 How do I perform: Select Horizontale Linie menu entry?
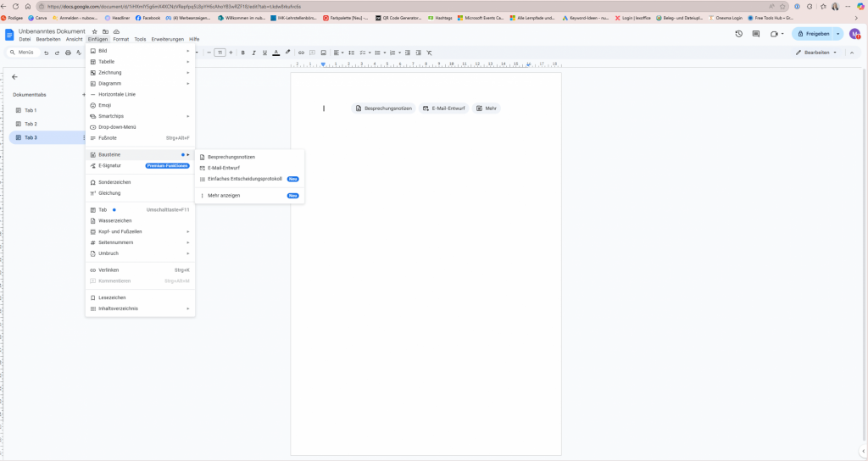point(140,94)
